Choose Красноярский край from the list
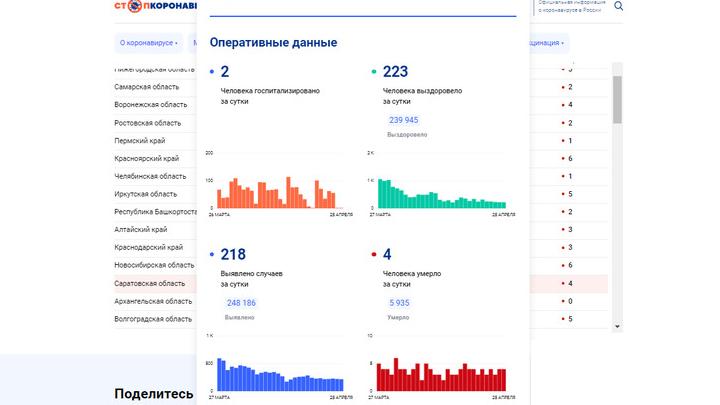The width and height of the screenshot is (720, 405). point(147,158)
